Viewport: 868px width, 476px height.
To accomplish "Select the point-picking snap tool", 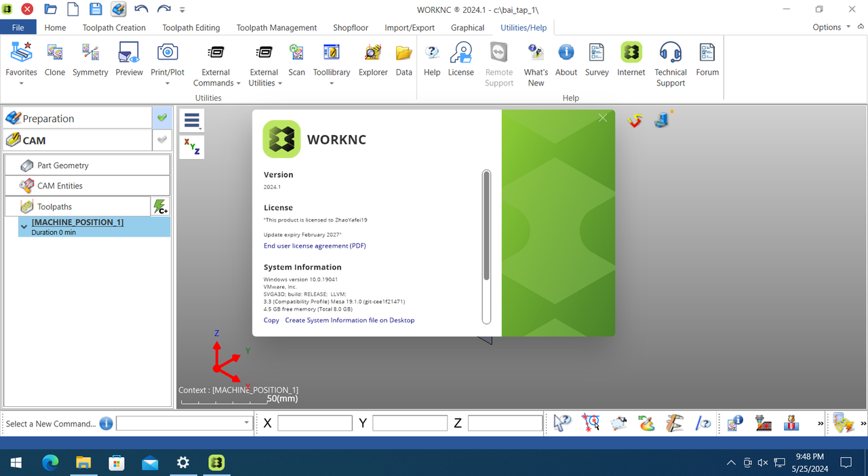I will (x=591, y=423).
